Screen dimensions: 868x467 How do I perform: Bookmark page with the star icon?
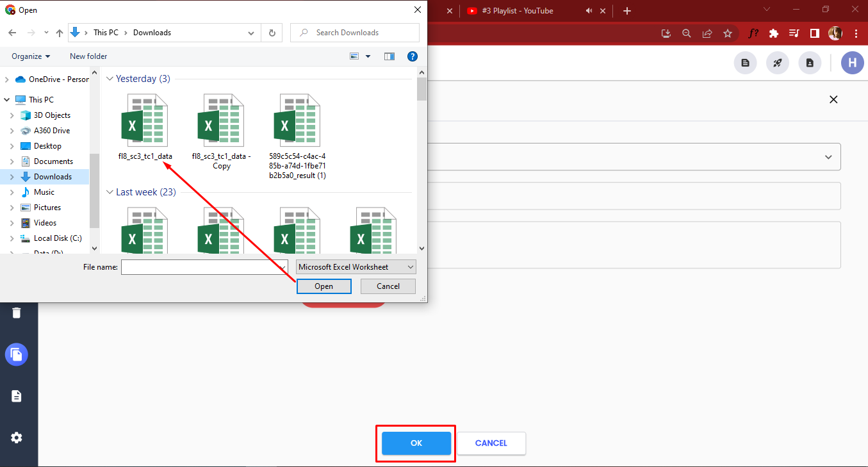[728, 33]
